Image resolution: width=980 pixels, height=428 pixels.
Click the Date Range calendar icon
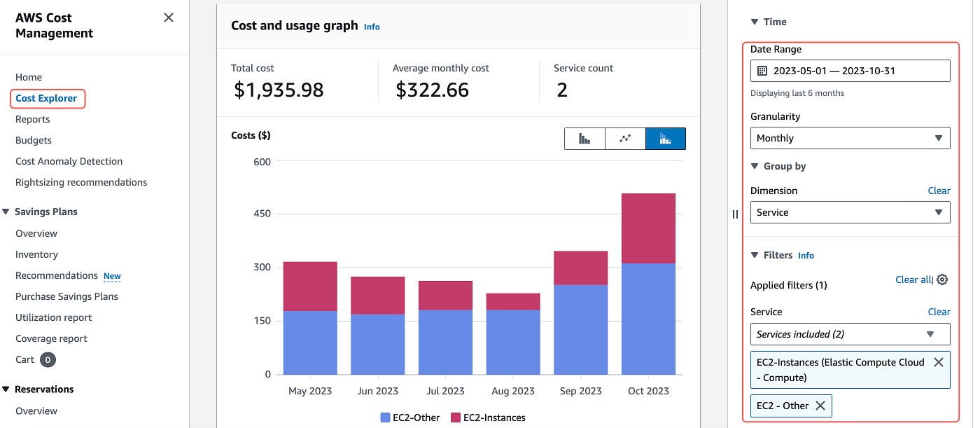coord(762,71)
